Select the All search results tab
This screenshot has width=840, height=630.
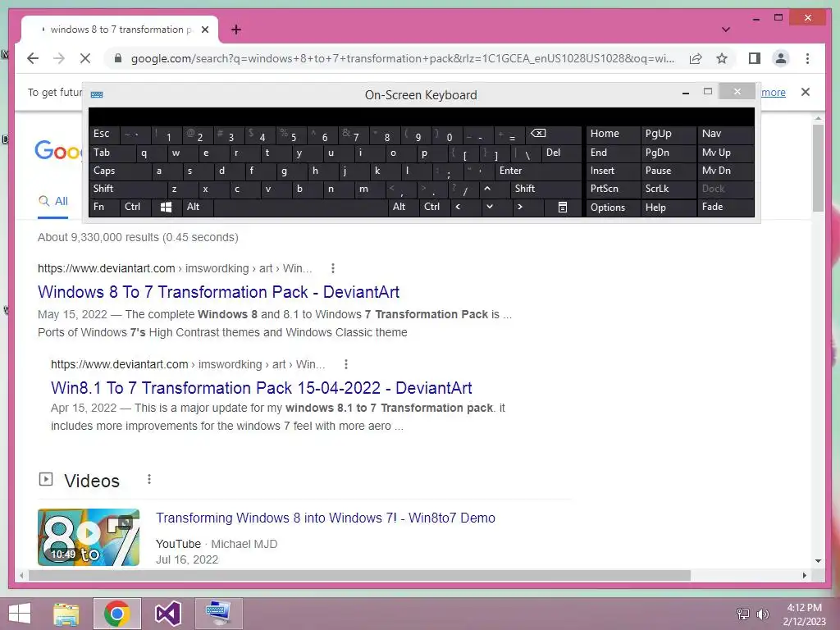(x=53, y=202)
